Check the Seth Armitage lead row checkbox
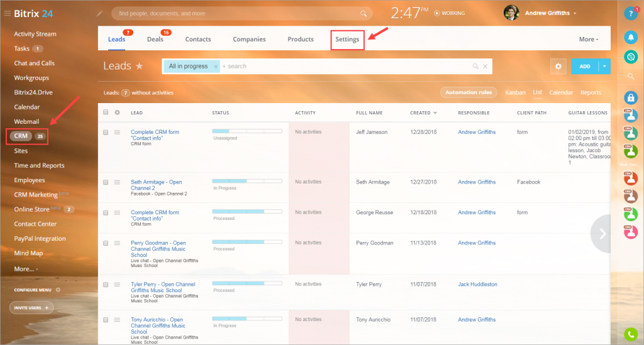This screenshot has height=345, width=644. (x=106, y=182)
